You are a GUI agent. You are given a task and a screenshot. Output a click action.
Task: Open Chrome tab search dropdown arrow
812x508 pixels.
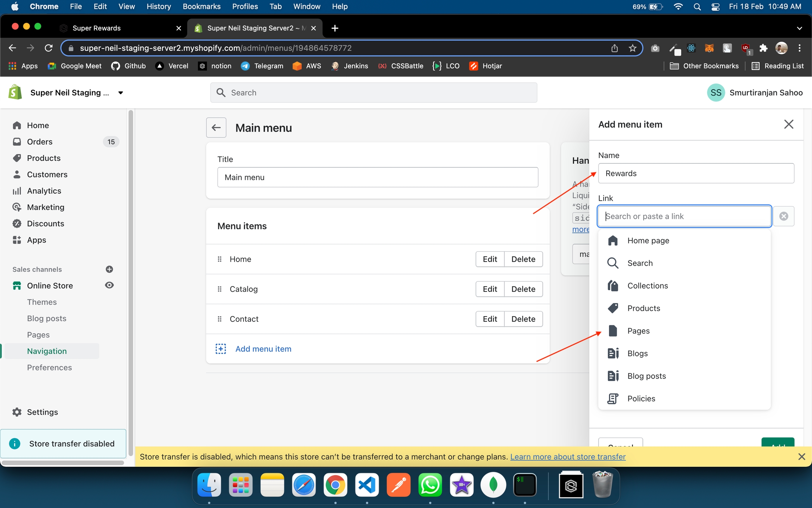(x=799, y=28)
